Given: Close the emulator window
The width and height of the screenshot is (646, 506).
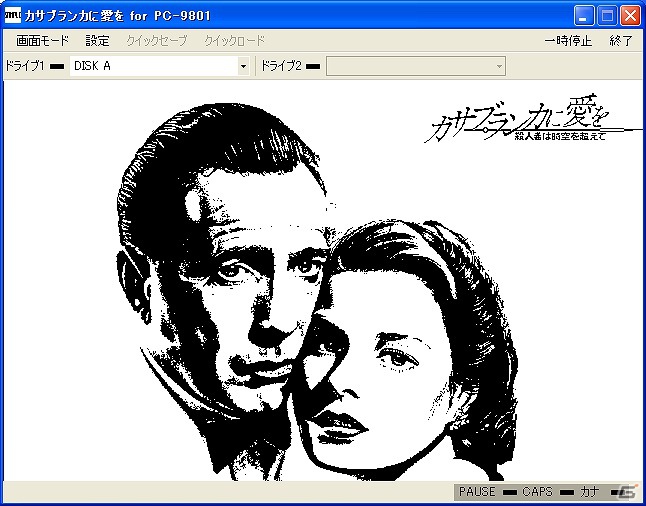Looking at the screenshot, I should 630,16.
